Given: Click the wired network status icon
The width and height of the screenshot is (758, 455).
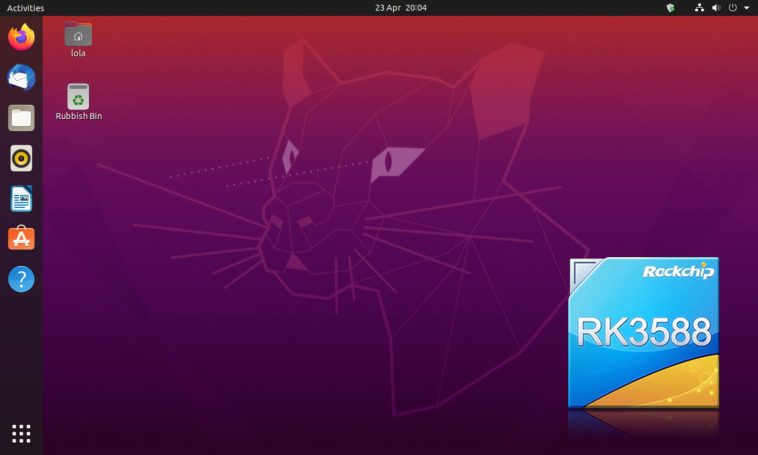Looking at the screenshot, I should coord(697,8).
